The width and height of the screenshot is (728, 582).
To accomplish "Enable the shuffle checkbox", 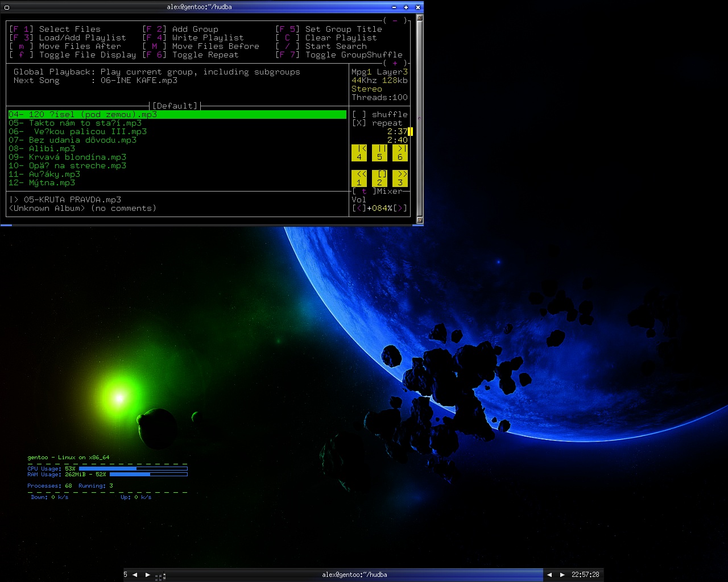I will (x=359, y=114).
